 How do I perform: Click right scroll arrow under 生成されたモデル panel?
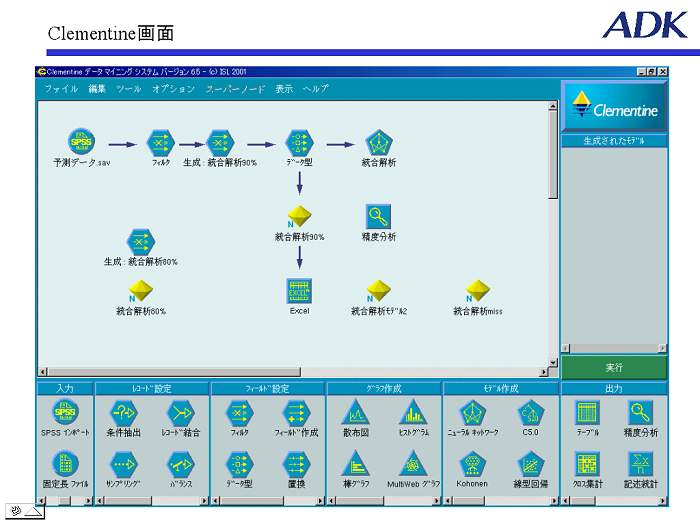click(x=662, y=348)
